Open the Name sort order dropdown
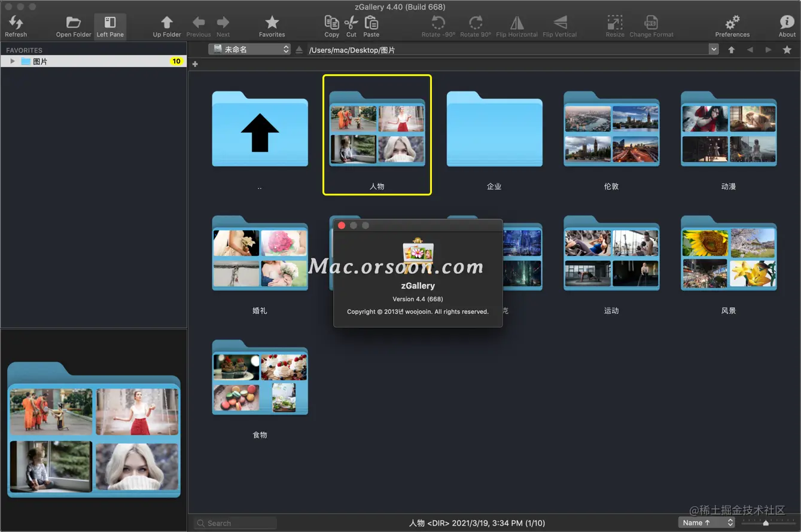Viewport: 801px width, 532px height. coord(706,522)
